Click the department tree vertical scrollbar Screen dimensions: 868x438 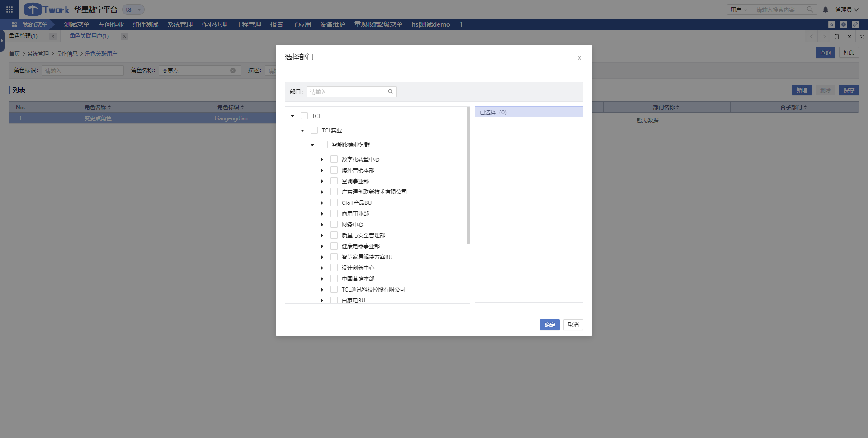468,176
